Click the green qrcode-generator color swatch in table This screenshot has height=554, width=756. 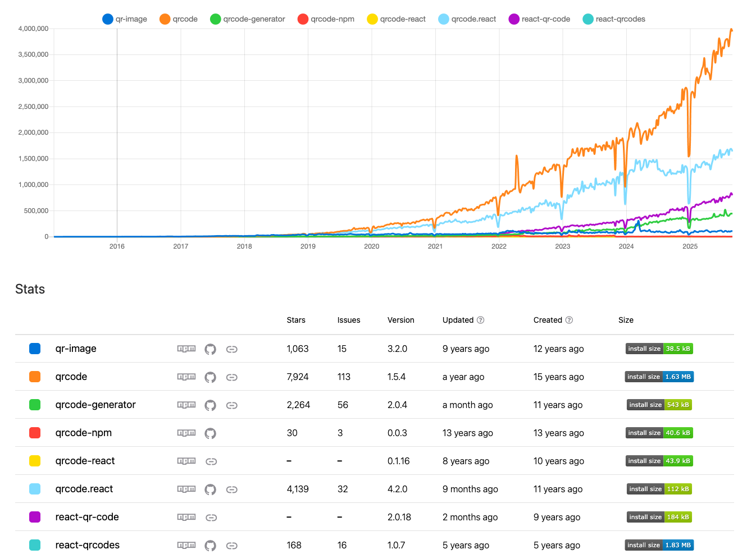[x=35, y=405]
